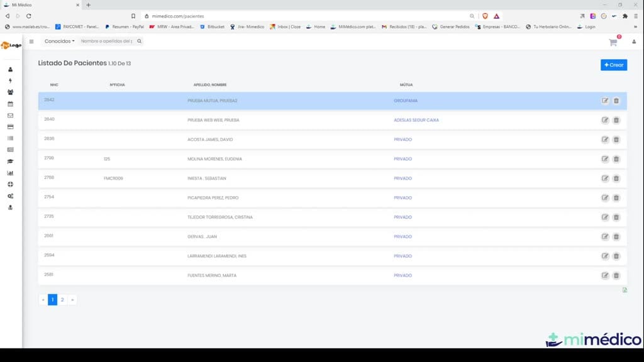Toggle the hamburger sidebar menu
644x362 pixels.
(x=31, y=41)
